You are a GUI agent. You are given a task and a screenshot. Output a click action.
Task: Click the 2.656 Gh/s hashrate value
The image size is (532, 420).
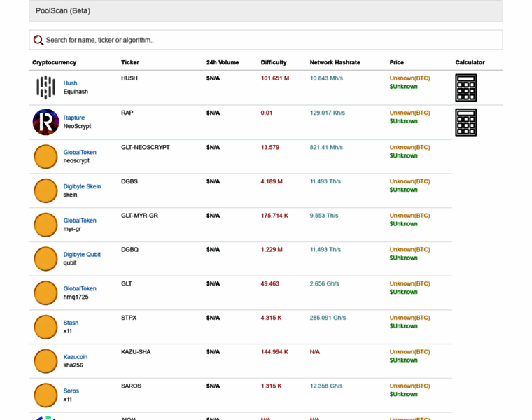point(324,283)
